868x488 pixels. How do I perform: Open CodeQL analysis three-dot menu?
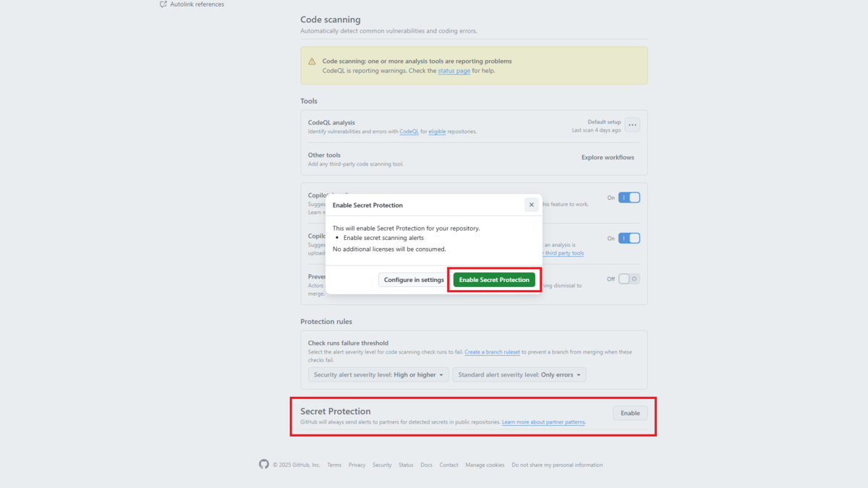click(632, 125)
